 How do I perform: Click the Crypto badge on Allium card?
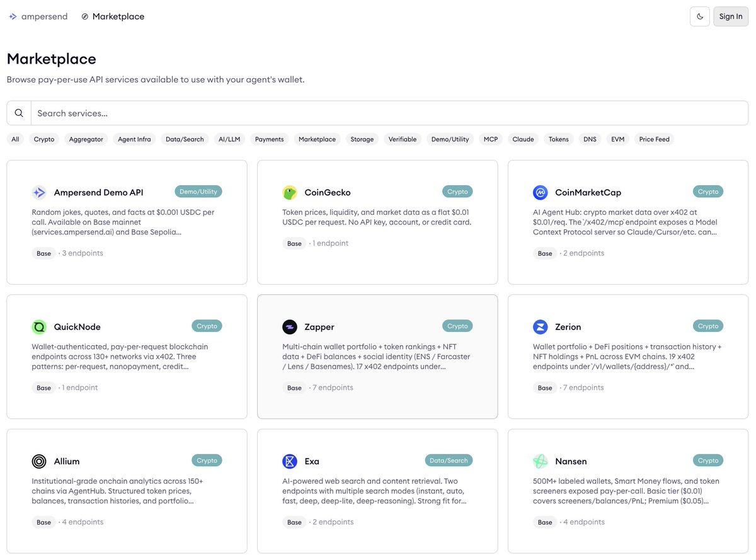click(x=207, y=460)
